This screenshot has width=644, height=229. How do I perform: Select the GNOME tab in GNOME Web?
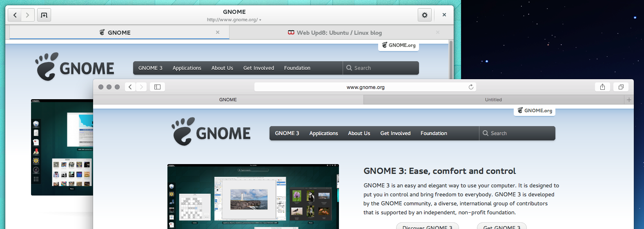119,32
